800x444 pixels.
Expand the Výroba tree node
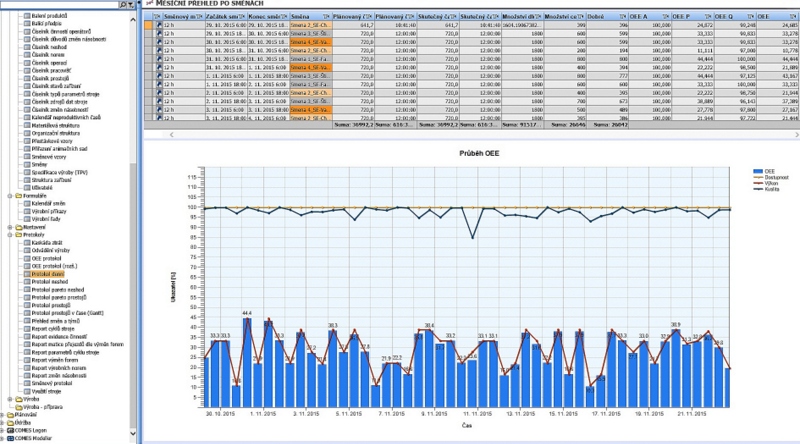[10, 399]
